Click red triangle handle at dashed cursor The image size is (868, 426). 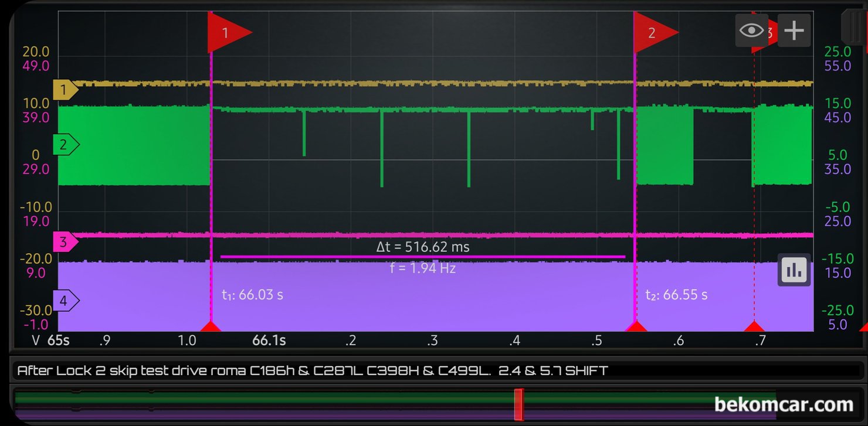[754, 326]
